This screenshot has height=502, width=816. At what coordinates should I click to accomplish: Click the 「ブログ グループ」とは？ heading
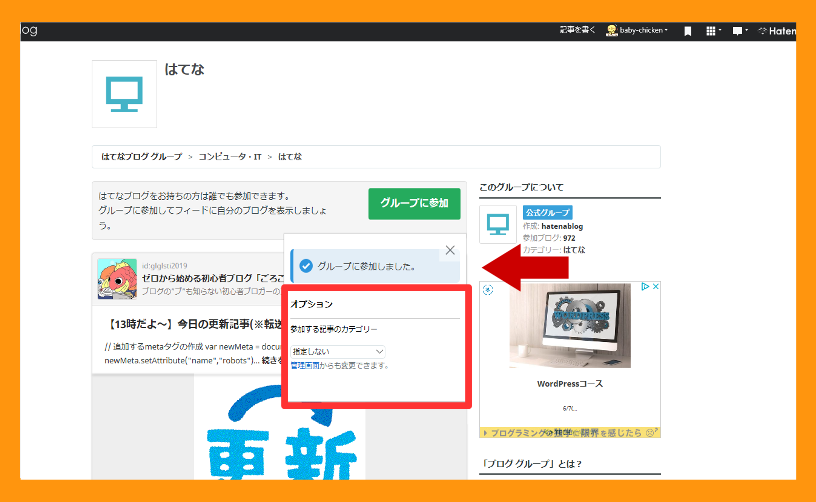[x=531, y=464]
